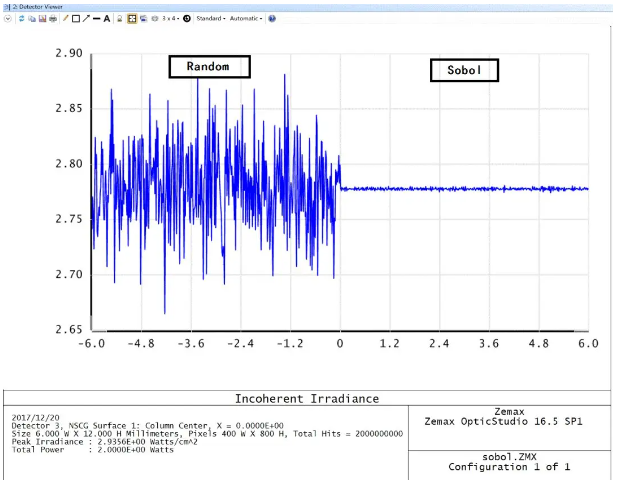Select the text annotation 'A' tool

click(106, 18)
